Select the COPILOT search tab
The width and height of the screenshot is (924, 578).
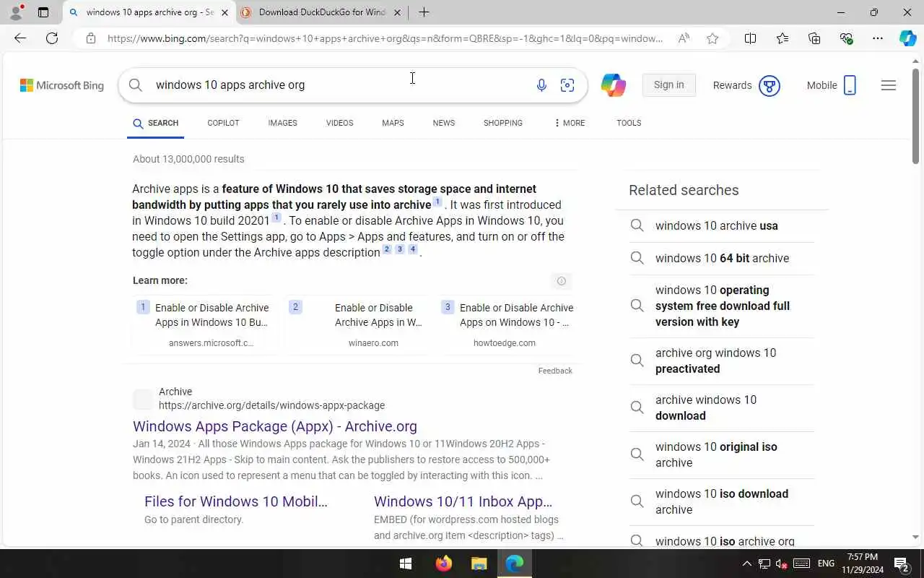tap(223, 123)
